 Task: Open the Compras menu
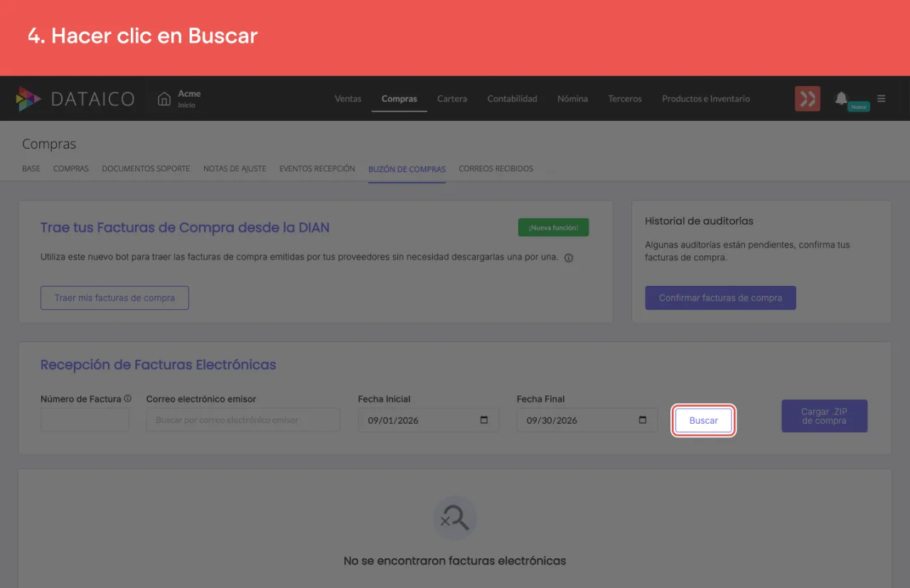coord(400,99)
